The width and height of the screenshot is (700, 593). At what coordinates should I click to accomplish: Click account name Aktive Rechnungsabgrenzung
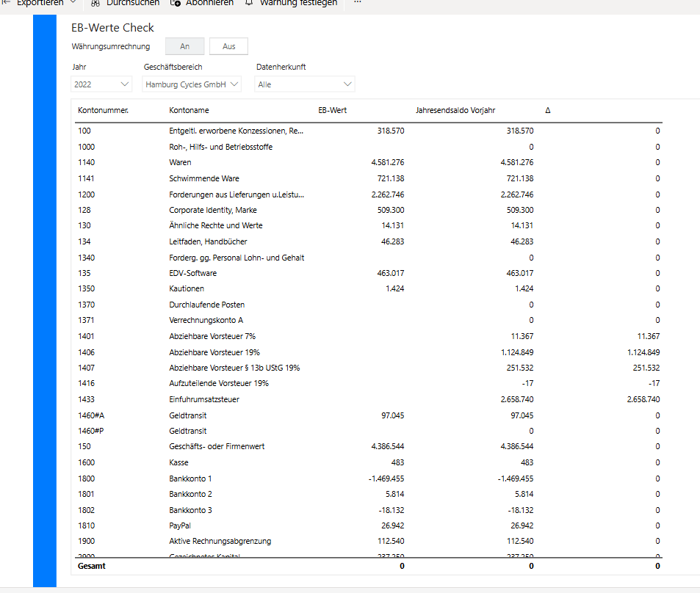(x=220, y=541)
